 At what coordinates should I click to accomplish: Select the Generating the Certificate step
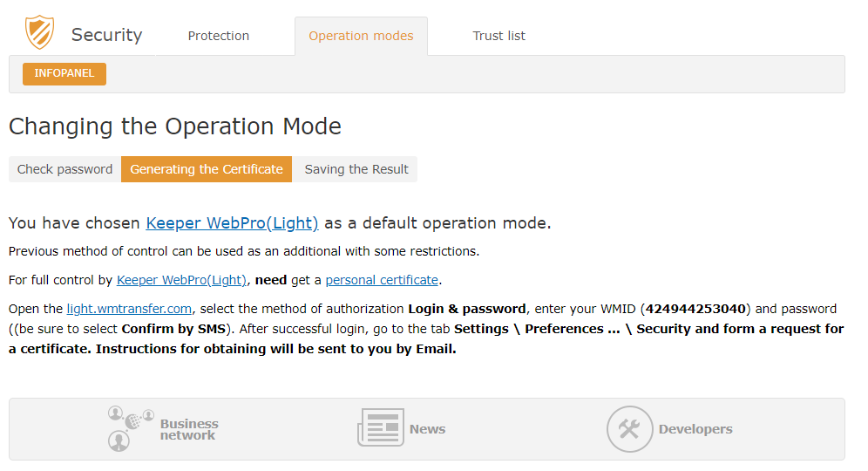coord(207,169)
